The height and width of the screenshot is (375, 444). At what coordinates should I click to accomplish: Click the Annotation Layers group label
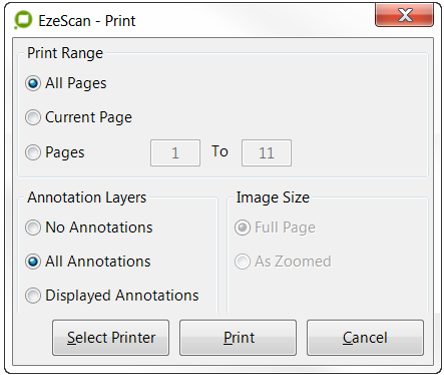click(87, 197)
